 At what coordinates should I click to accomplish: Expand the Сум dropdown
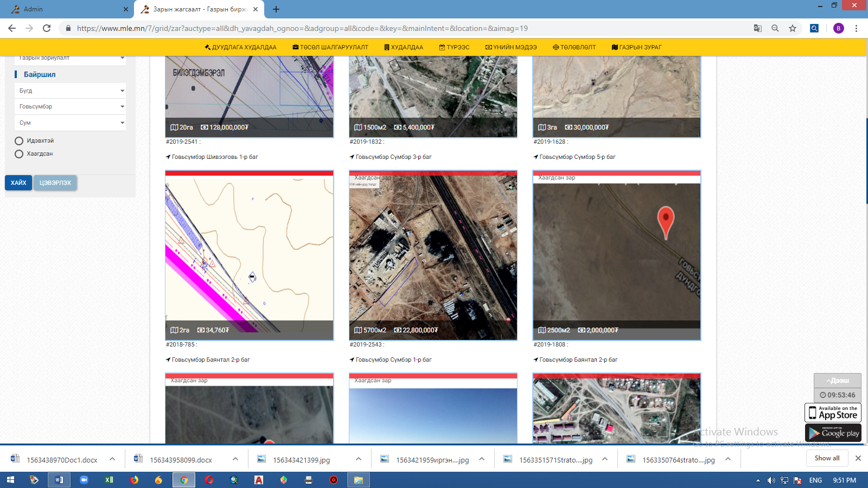click(x=71, y=123)
